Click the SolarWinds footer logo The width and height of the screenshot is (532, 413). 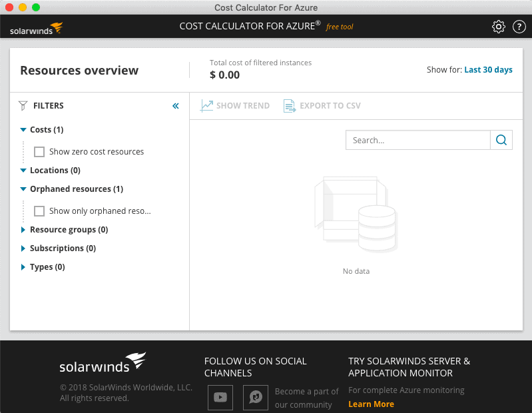point(103,363)
